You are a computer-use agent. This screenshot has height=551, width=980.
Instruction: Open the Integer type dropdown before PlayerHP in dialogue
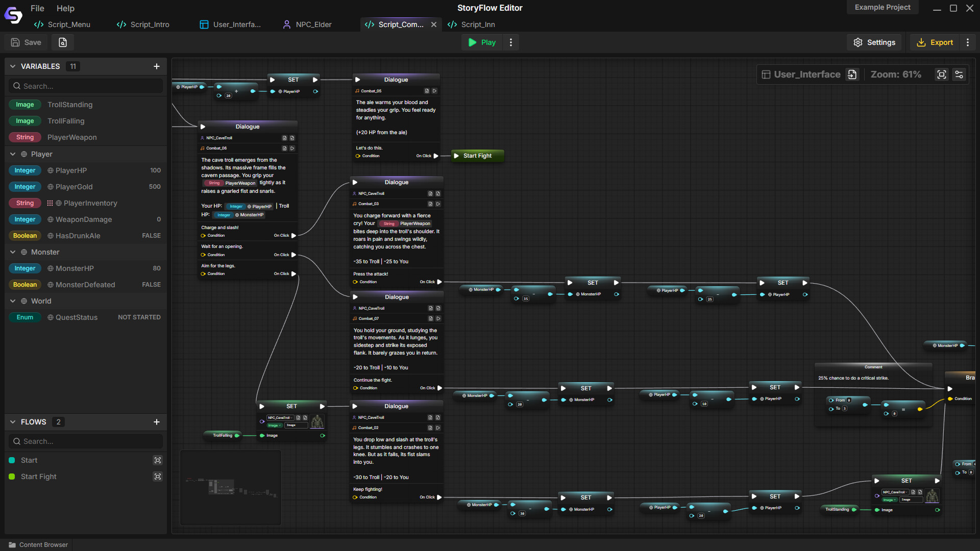(x=236, y=207)
